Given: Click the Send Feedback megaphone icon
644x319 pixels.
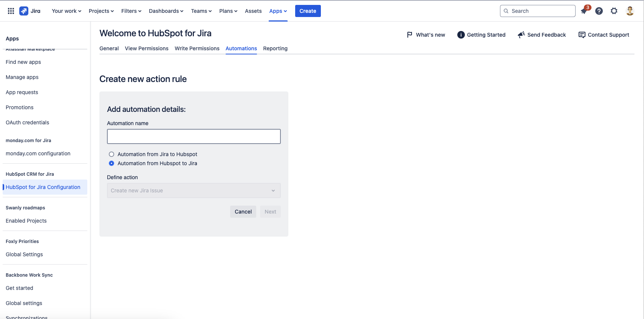Looking at the screenshot, I should [521, 35].
